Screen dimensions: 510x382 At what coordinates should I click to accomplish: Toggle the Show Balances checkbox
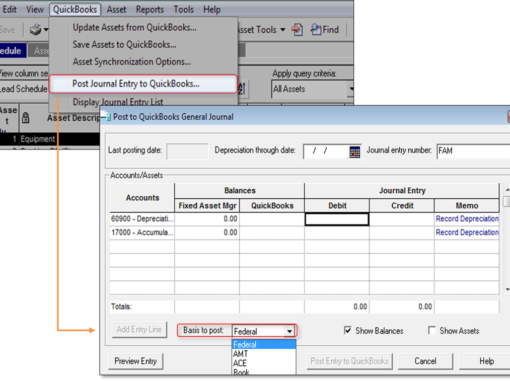point(347,330)
